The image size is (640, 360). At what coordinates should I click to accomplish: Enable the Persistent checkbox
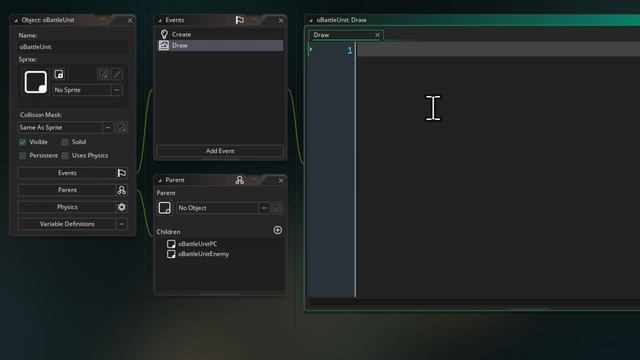click(22, 156)
